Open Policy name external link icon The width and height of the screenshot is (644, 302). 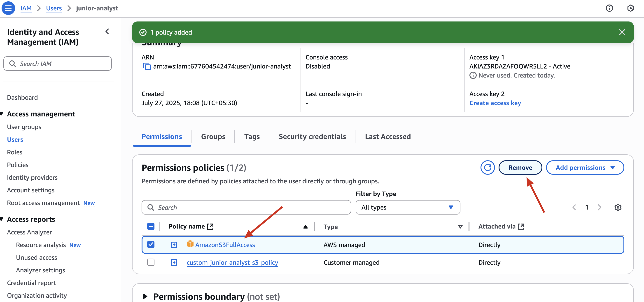(x=210, y=226)
